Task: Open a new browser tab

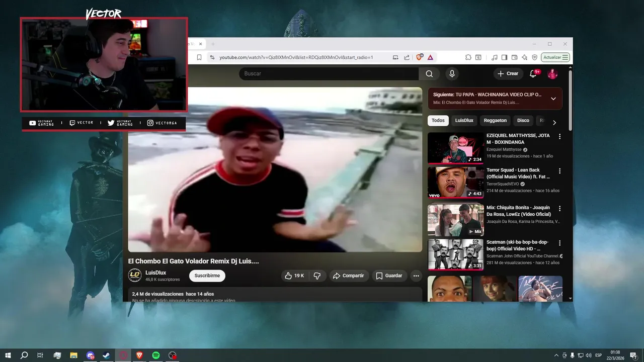Action: pyautogui.click(x=212, y=44)
